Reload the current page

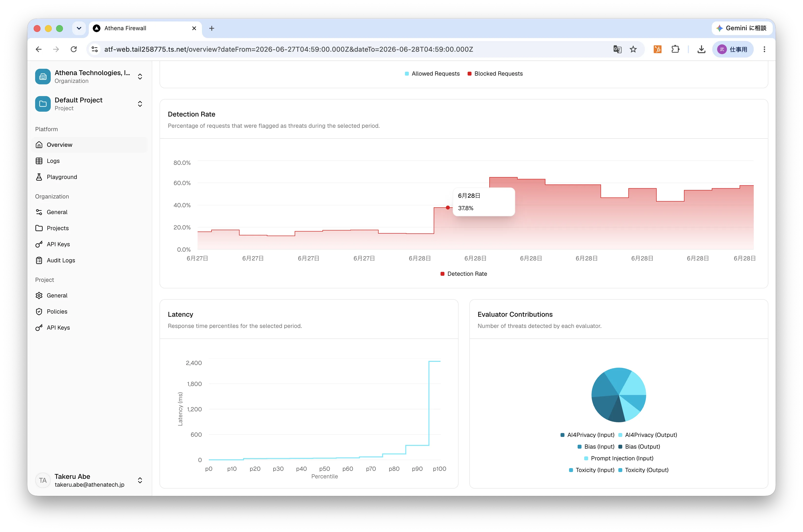tap(74, 49)
